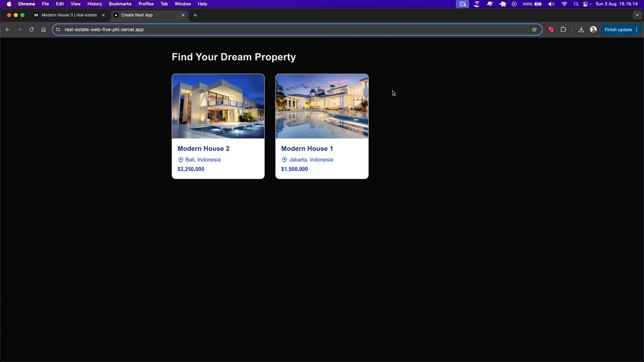The height and width of the screenshot is (362, 644).
Task: Open the Bookmarks menu
Action: (x=120, y=4)
